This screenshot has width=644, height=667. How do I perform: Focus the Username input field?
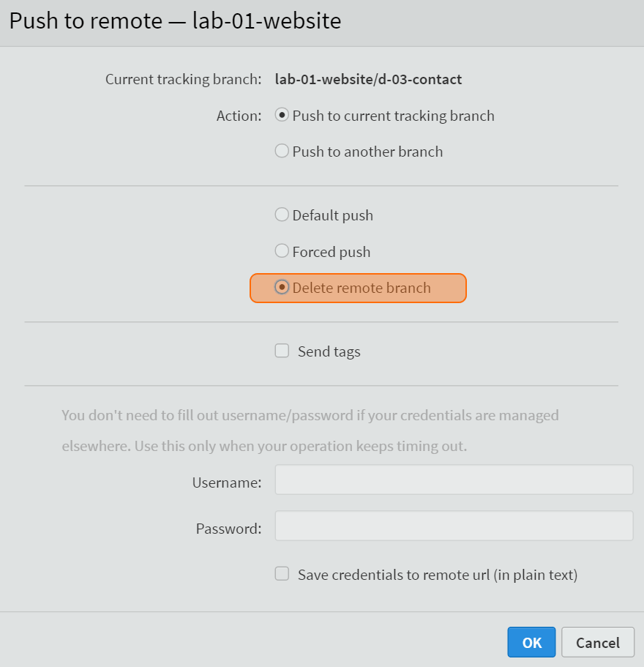pyautogui.click(x=454, y=480)
